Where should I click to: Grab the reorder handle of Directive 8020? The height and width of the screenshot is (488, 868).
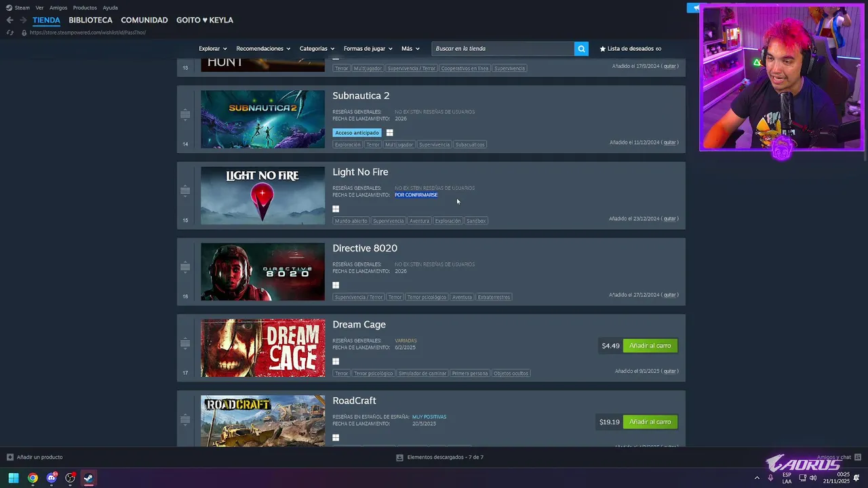[x=185, y=267]
